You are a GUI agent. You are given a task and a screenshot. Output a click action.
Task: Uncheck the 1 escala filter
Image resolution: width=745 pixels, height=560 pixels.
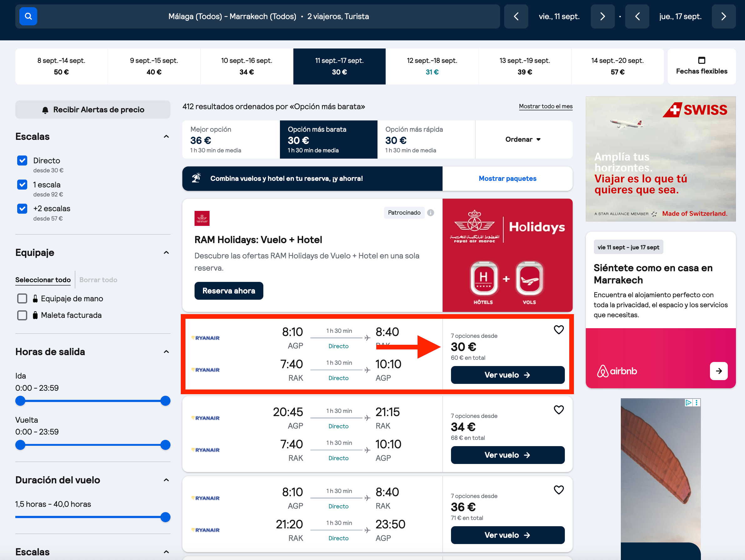click(x=22, y=185)
